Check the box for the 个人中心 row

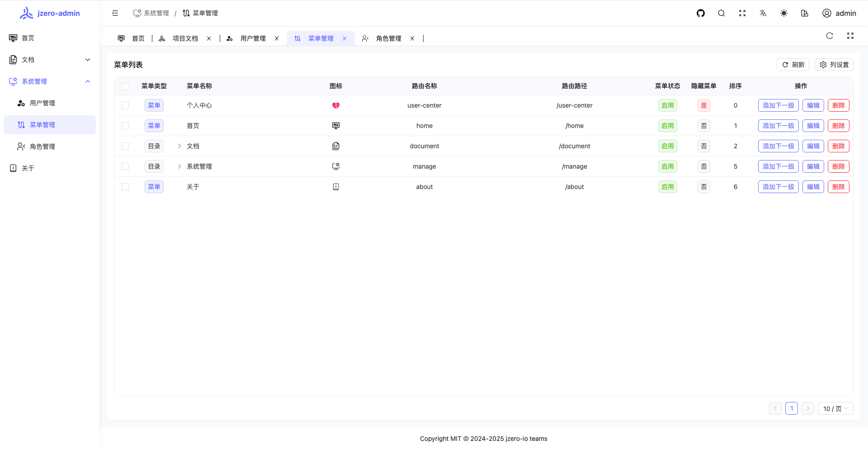(x=125, y=105)
